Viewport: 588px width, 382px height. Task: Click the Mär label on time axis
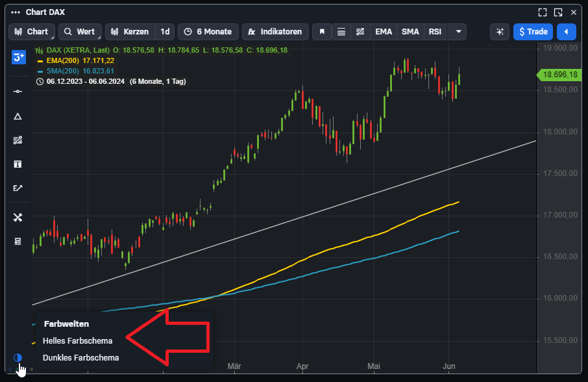pyautogui.click(x=234, y=366)
